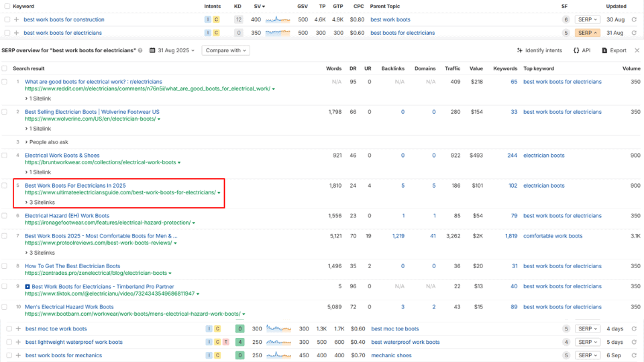Viewport: 644px width, 362px height.
Task: Open 'How To Get The Best Electrician Boots' link
Action: (72, 266)
